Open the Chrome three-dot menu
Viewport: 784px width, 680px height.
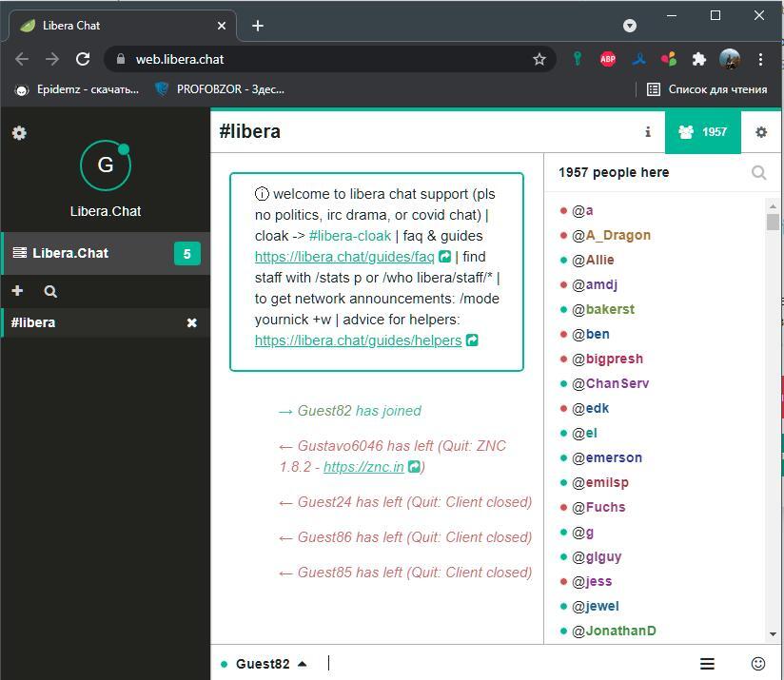click(760, 59)
